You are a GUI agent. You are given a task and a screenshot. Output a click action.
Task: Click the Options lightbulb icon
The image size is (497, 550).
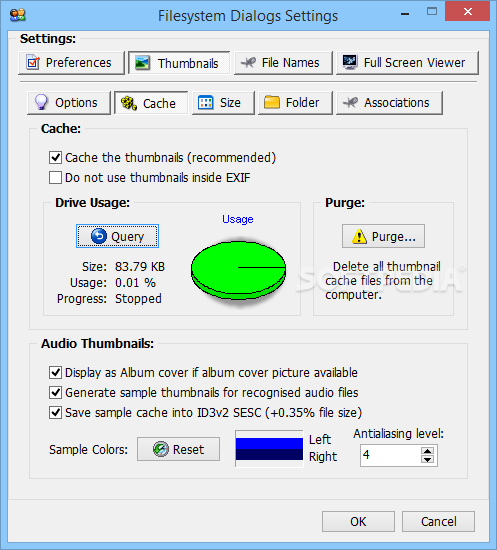[x=41, y=102]
